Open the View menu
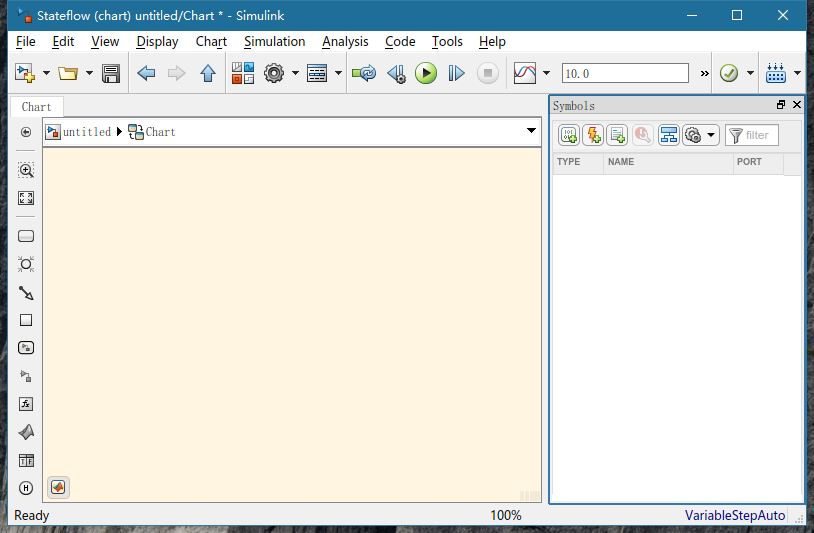 (x=105, y=42)
